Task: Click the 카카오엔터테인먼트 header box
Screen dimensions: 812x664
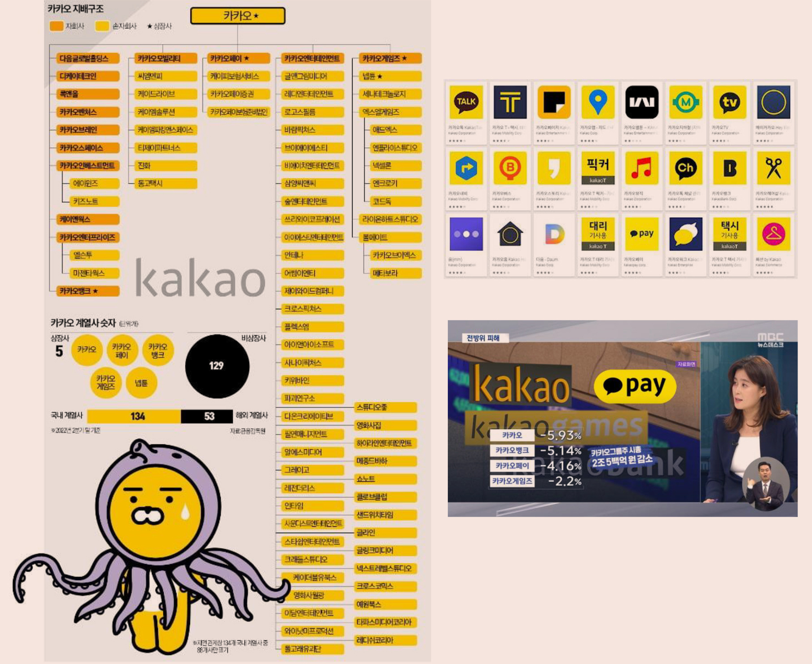Action: 312,58
